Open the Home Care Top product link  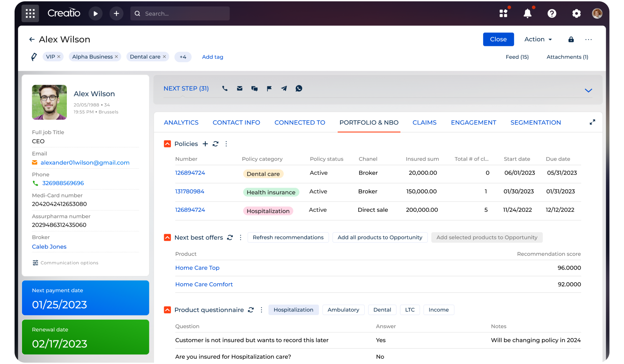(x=197, y=268)
